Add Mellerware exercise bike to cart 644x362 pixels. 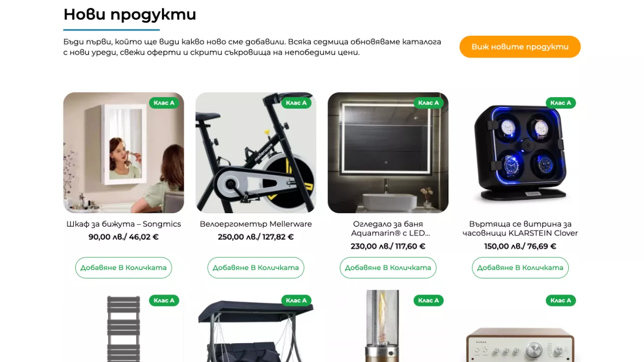pyautogui.click(x=256, y=268)
